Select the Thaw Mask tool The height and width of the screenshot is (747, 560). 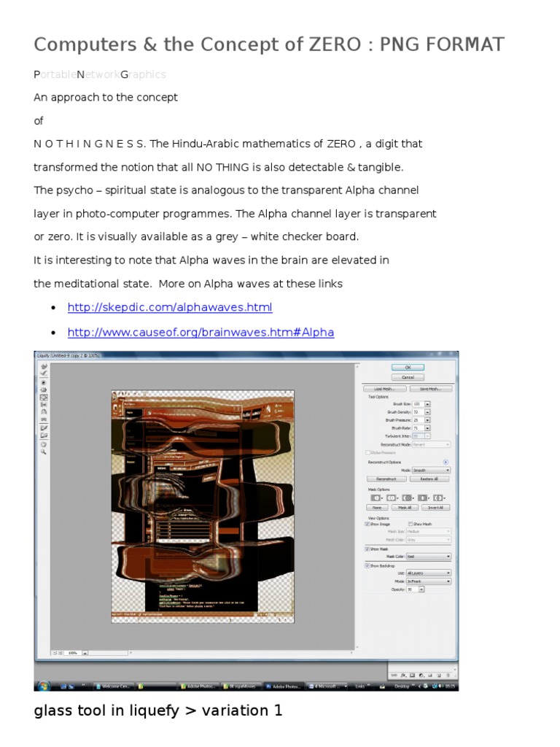(x=44, y=435)
